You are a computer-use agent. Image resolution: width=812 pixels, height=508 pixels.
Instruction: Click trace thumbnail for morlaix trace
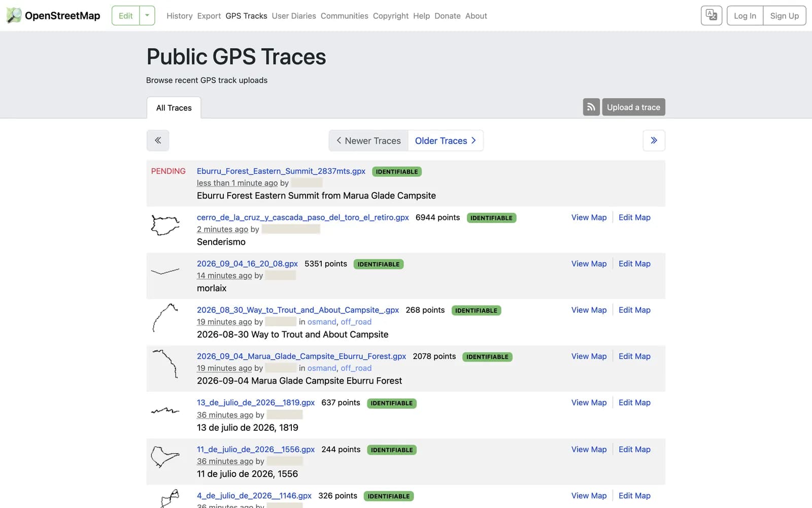point(165,271)
